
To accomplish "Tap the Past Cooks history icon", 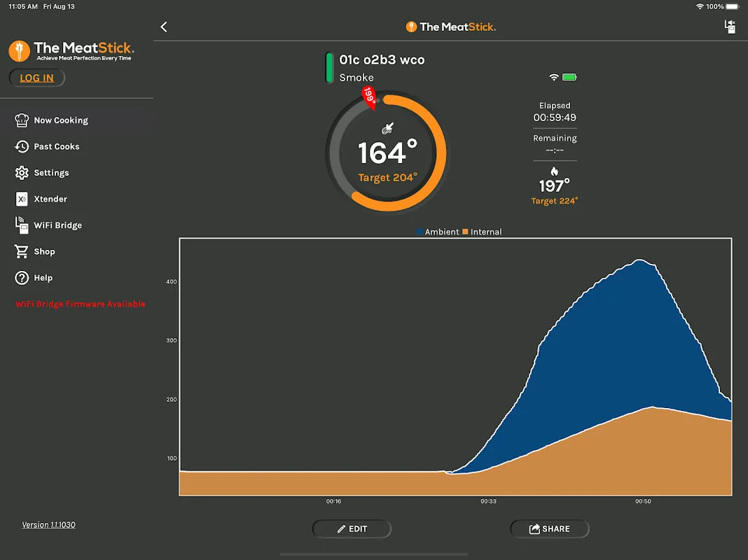I will coord(22,146).
